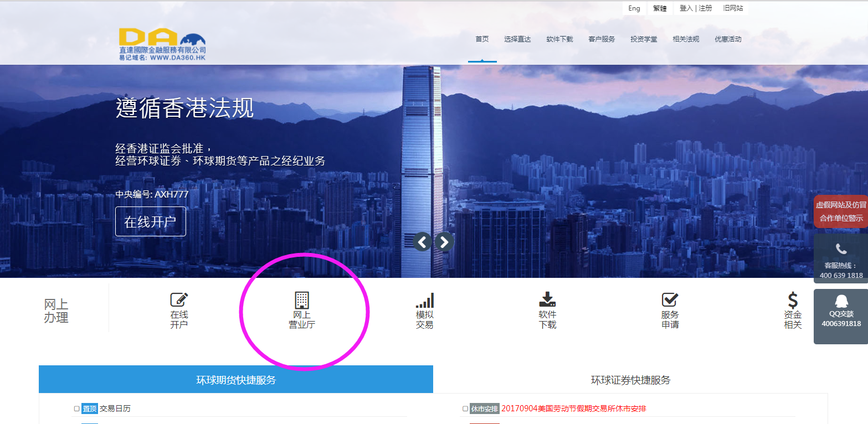The width and height of the screenshot is (868, 424).
Task: Click the 软件下载 download icon
Action: coord(547,299)
